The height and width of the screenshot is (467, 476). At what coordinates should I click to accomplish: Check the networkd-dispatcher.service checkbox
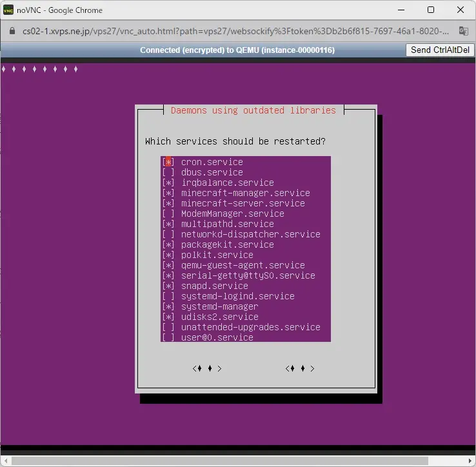168,234
